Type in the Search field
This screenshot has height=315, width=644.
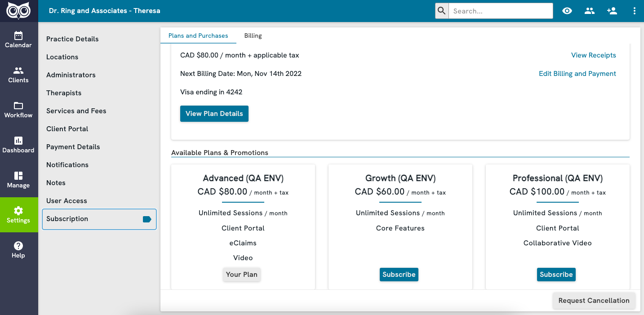tap(501, 11)
